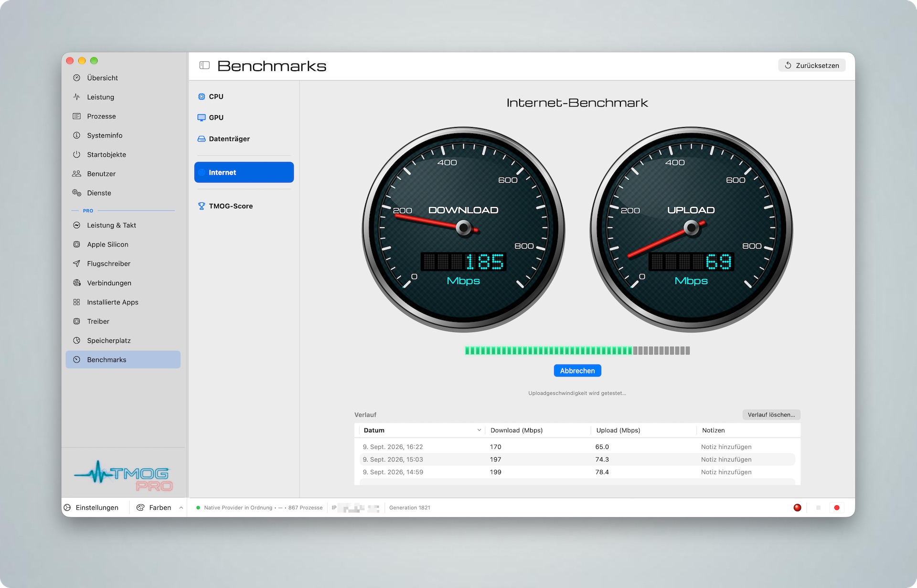
Task: Open Leistung & Takt page
Action: pos(123,225)
